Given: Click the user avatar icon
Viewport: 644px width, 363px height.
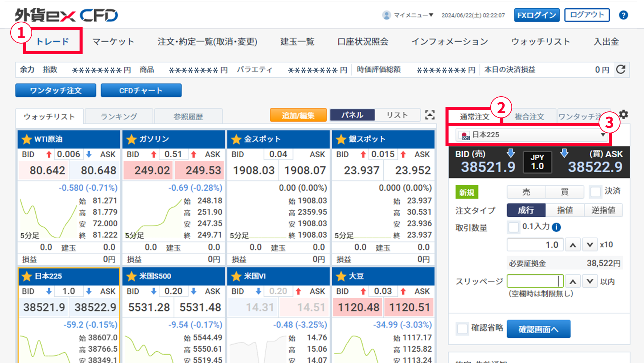Looking at the screenshot, I should point(386,15).
